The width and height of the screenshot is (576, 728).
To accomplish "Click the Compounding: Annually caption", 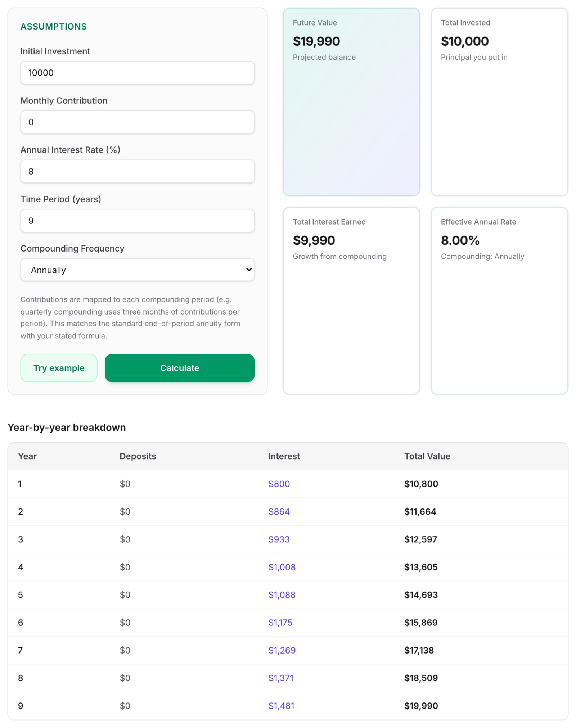I will 482,256.
